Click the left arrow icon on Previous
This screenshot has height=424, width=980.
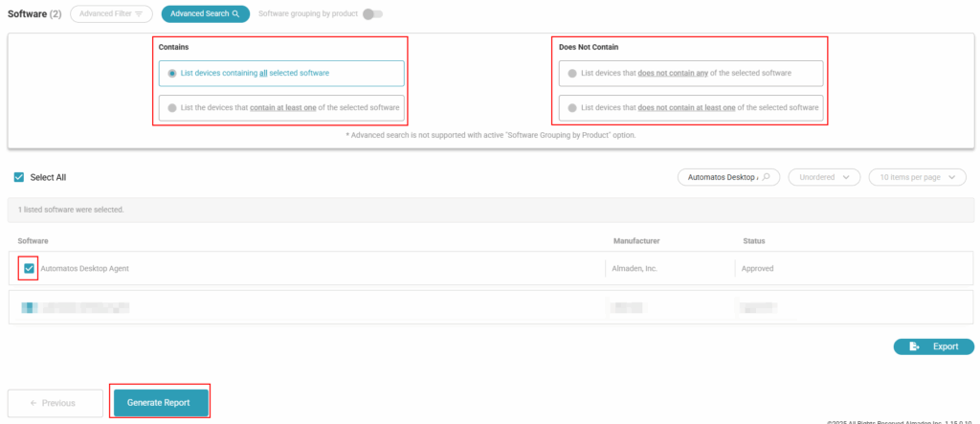(x=33, y=403)
